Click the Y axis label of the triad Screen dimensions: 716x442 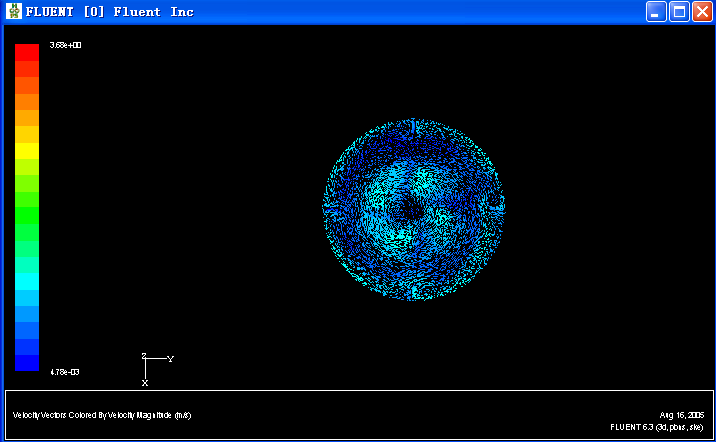coord(170,359)
